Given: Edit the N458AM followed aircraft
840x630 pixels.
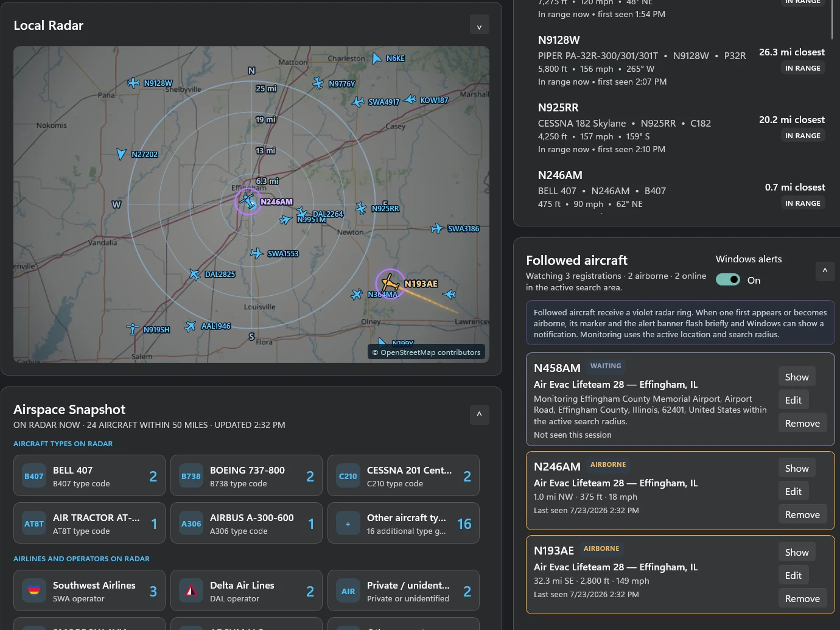Looking at the screenshot, I should coord(793,400).
